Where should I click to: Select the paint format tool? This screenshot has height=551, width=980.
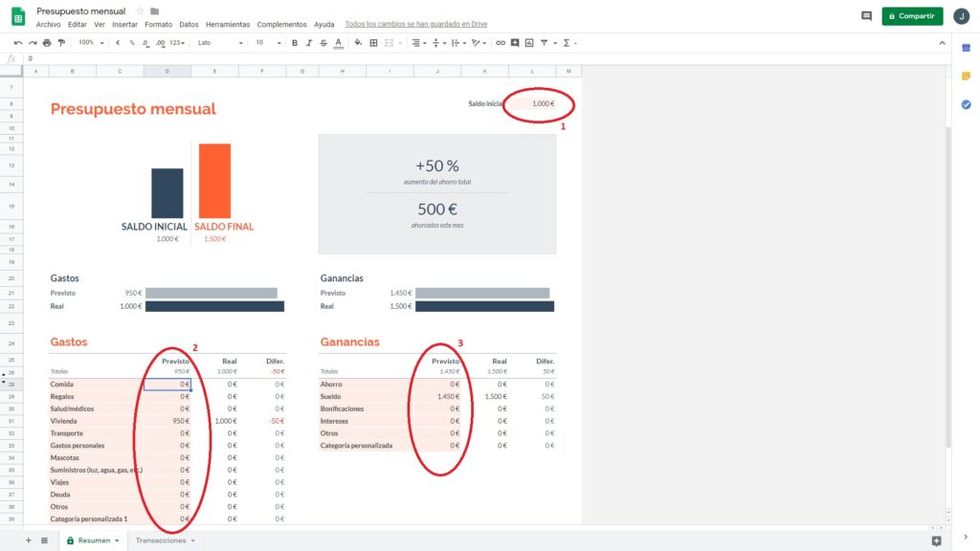61,43
